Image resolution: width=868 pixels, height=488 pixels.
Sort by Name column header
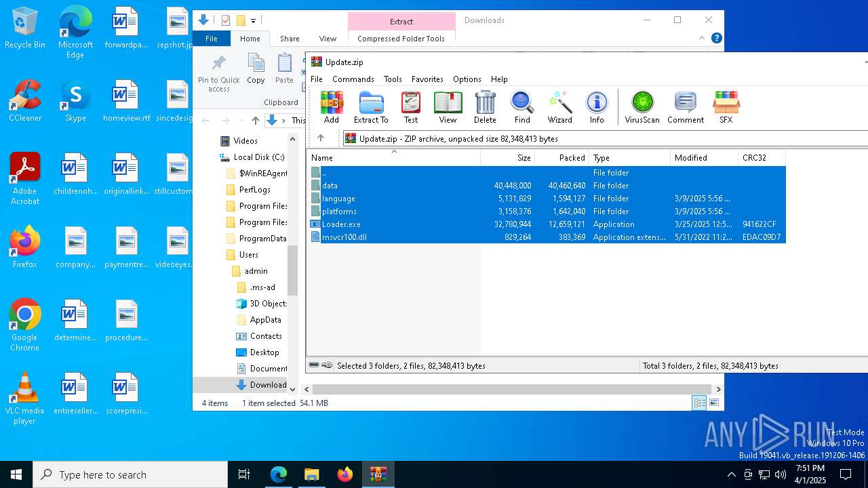[x=394, y=158]
